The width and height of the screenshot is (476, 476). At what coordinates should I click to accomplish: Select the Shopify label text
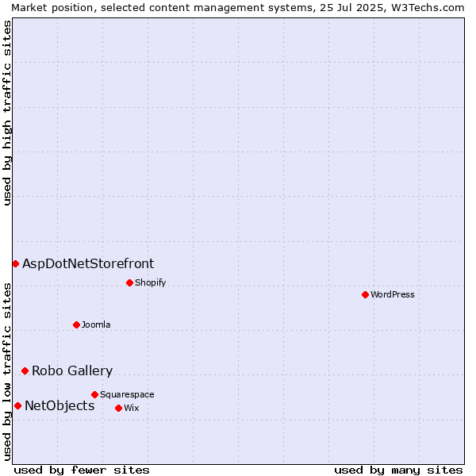pyautogui.click(x=150, y=282)
